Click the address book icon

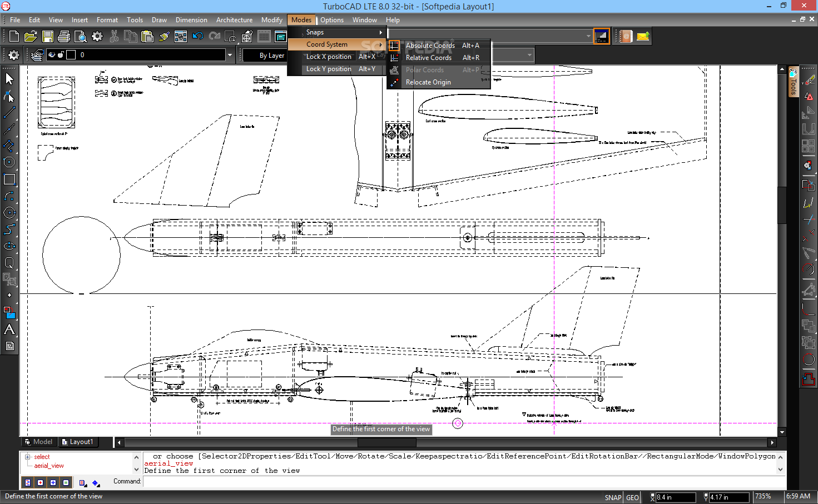626,37
